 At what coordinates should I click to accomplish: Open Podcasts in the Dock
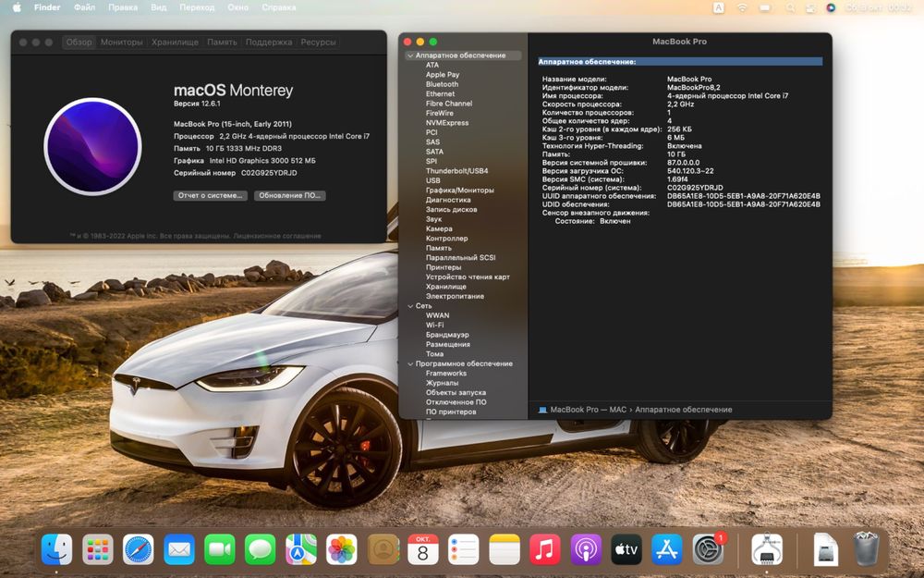tap(586, 549)
